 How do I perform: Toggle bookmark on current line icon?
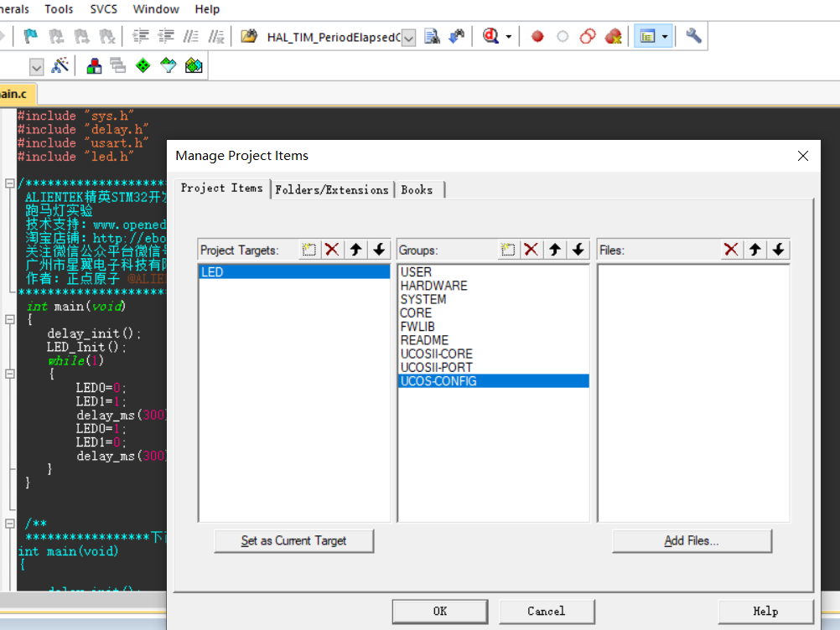(30, 36)
